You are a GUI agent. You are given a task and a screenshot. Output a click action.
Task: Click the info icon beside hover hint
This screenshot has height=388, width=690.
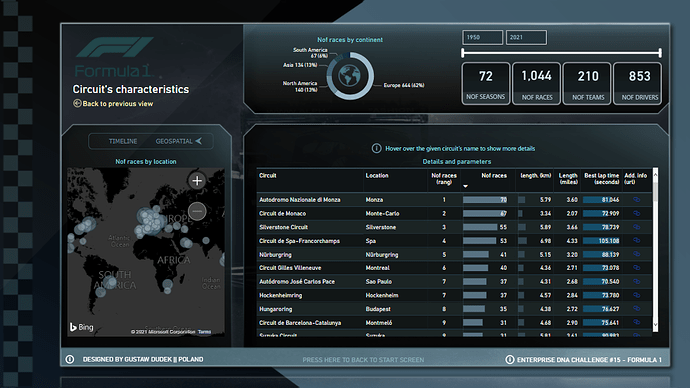click(x=376, y=148)
